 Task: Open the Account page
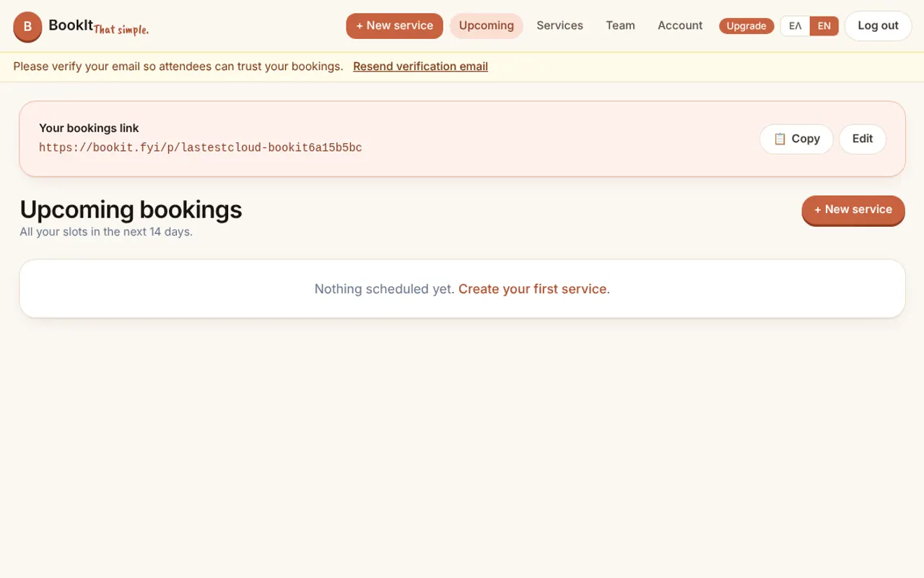[680, 26]
